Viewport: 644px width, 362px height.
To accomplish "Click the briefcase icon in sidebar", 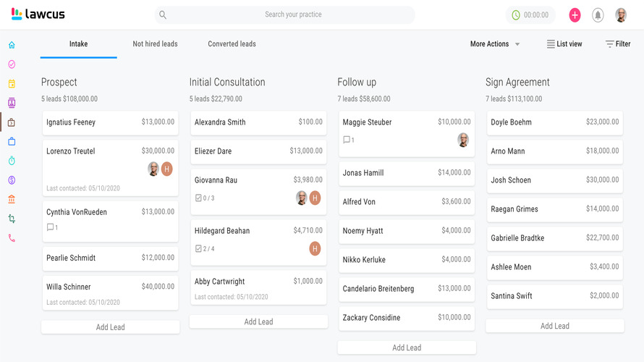I will coord(12,141).
